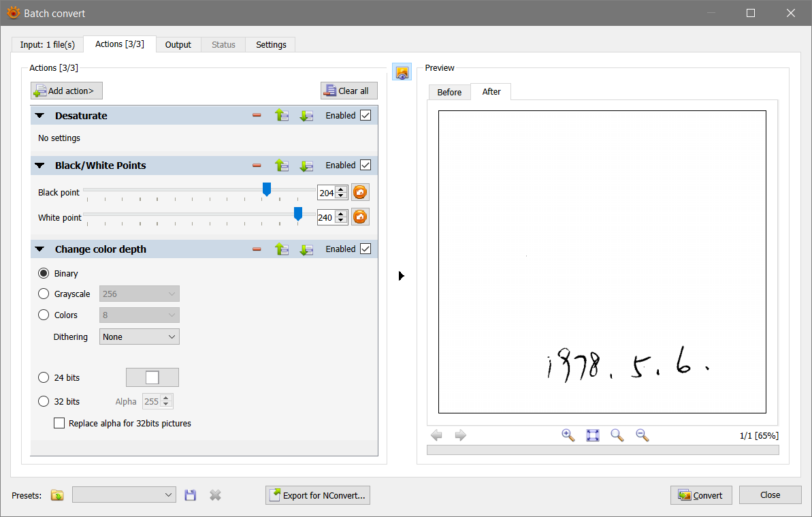Save current preset with floppy disk icon
812x517 pixels.
pyautogui.click(x=191, y=495)
